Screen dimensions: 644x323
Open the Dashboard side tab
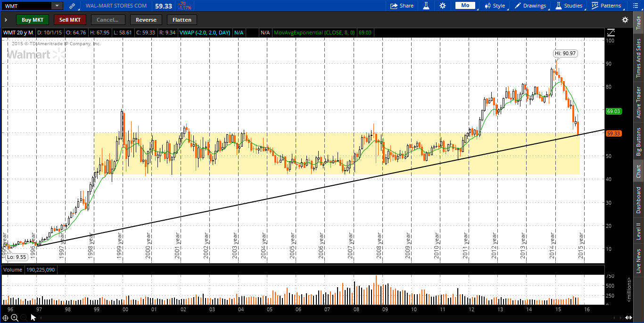pyautogui.click(x=639, y=200)
